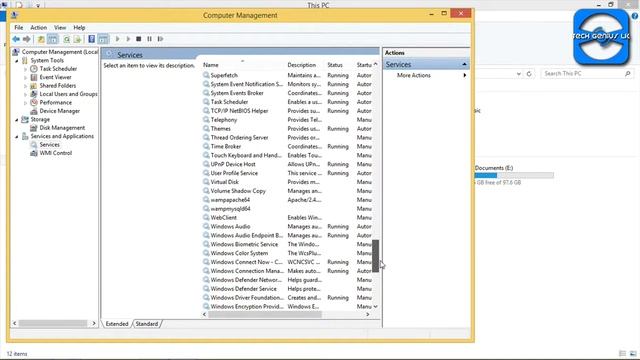Select Computer Management (Local) root node

[x=60, y=52]
